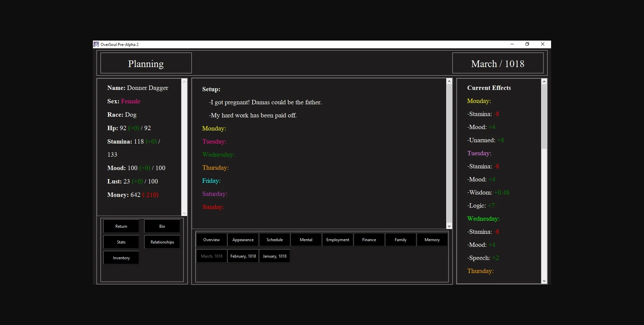The image size is (644, 325).
Task: Go to the Finance tab
Action: click(369, 240)
